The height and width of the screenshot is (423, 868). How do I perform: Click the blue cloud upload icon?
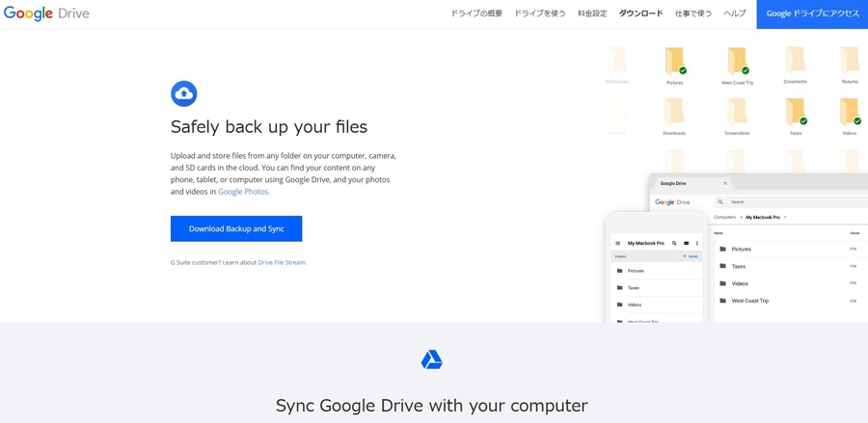point(184,93)
